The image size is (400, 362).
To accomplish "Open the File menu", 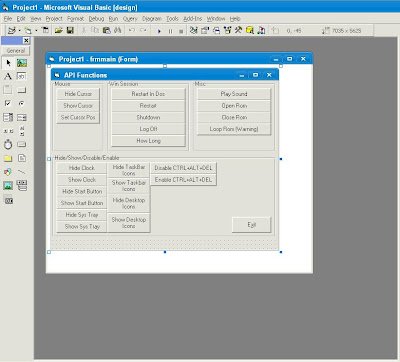I will click(x=8, y=19).
